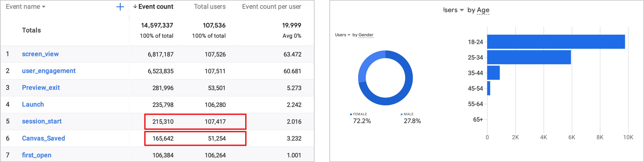644x162 pixels.
Task: Open the Preview_exit event link
Action: [x=41, y=88]
